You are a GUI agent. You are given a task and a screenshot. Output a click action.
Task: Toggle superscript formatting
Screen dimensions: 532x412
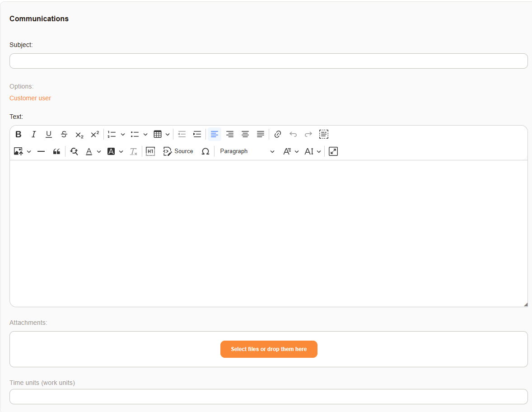point(95,134)
